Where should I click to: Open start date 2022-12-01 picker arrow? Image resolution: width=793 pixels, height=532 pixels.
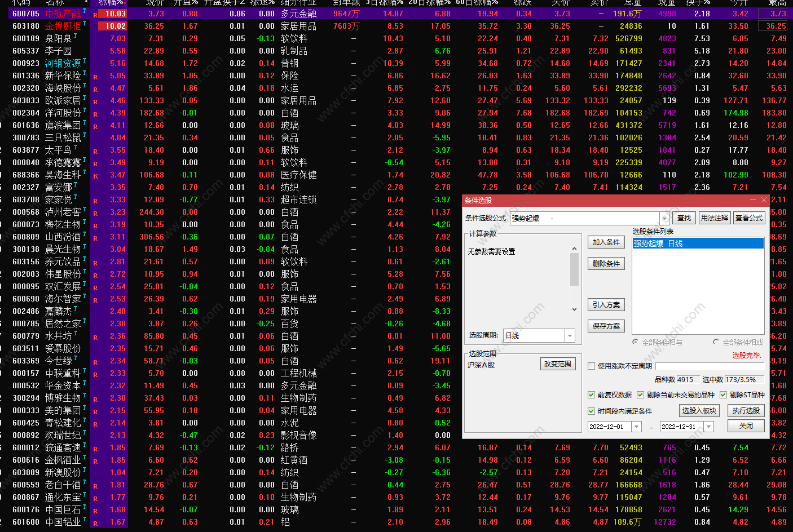coord(636,427)
